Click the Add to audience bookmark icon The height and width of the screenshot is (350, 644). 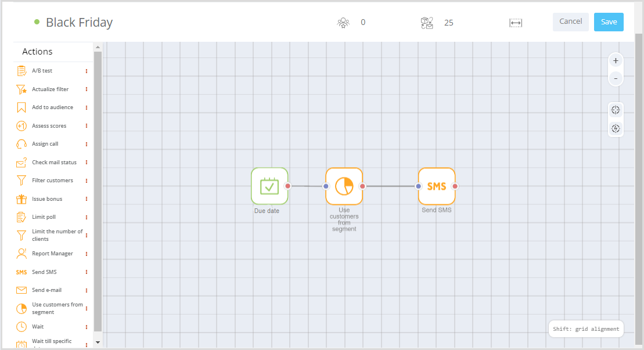tap(21, 107)
